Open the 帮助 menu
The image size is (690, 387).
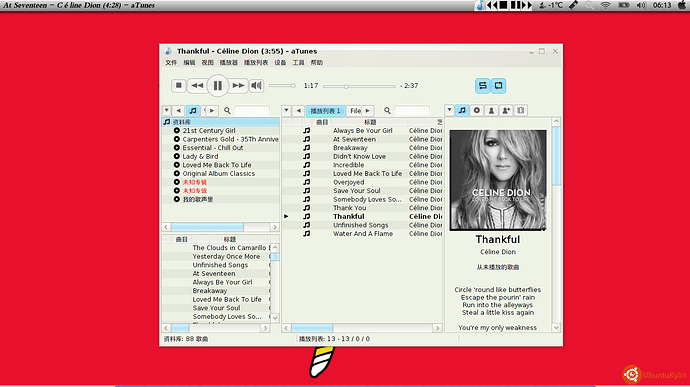[x=316, y=63]
